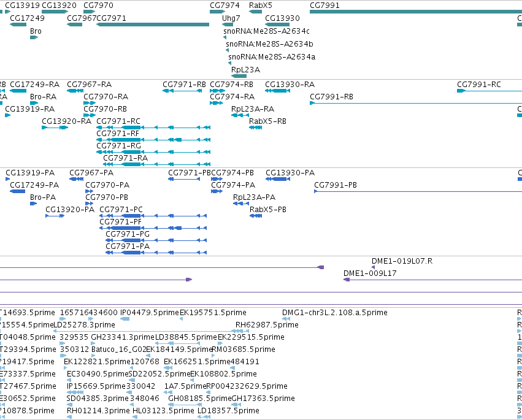The image size is (522, 420).
Task: Click transcript CG7970-RA label
Action: [106, 97]
